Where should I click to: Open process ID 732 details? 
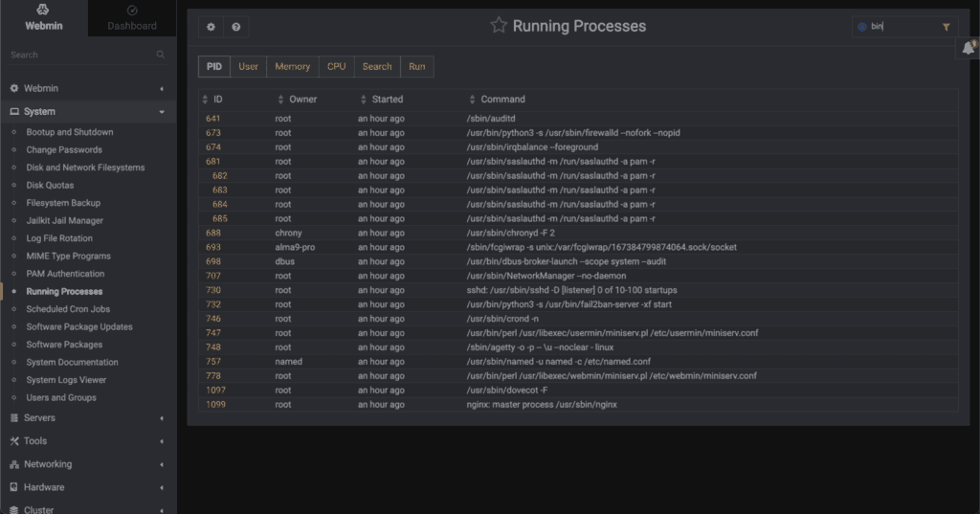213,304
